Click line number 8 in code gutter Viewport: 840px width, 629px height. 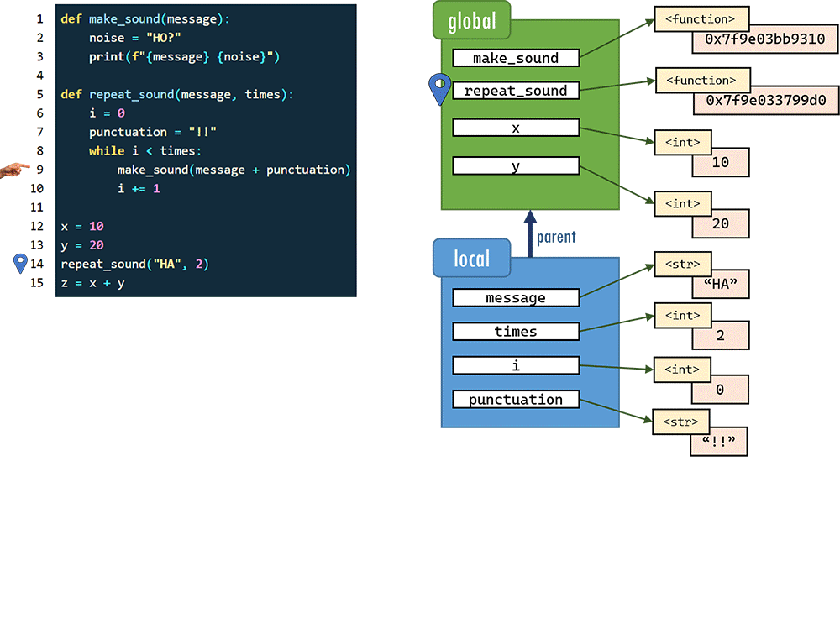coord(39,150)
